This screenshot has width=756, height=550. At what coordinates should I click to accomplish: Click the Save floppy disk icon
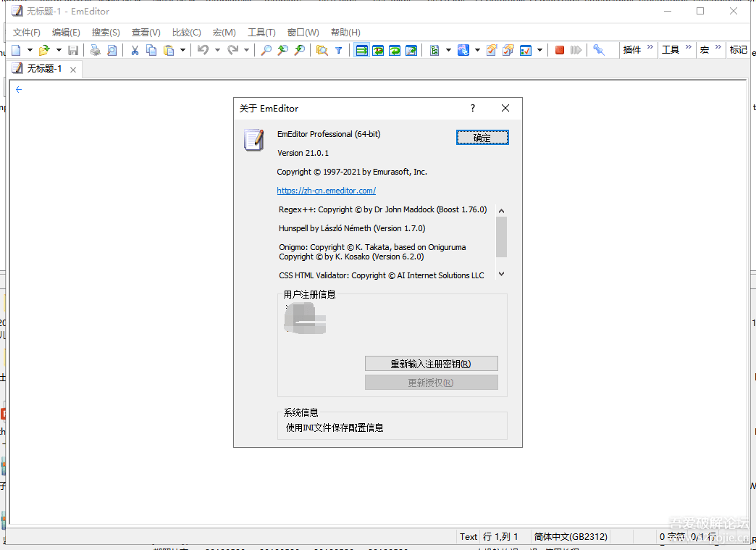73,50
